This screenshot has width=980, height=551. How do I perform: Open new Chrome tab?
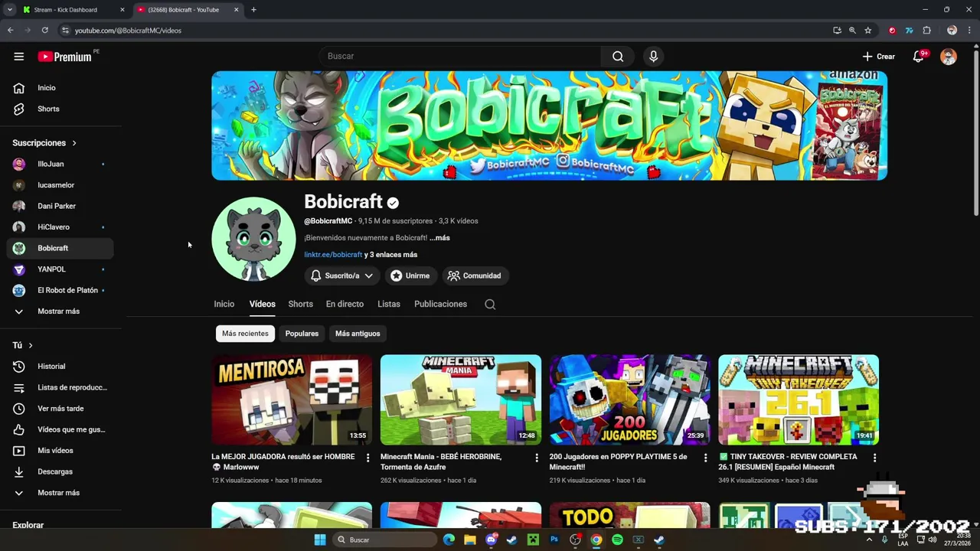[253, 10]
